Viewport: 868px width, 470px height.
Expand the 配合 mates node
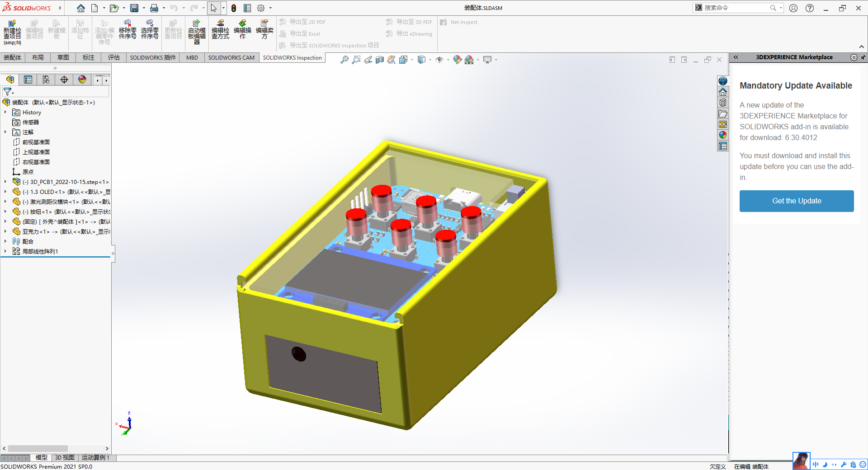point(5,241)
